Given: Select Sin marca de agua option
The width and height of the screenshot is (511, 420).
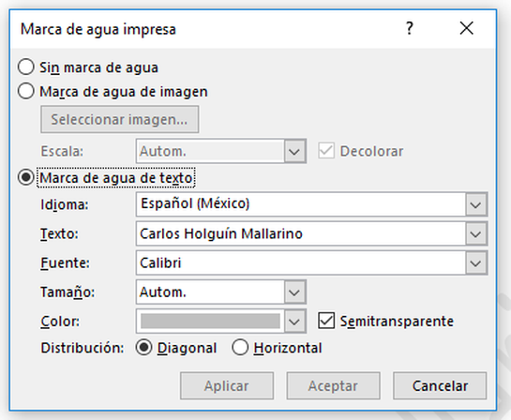Looking at the screenshot, I should click(x=26, y=67).
